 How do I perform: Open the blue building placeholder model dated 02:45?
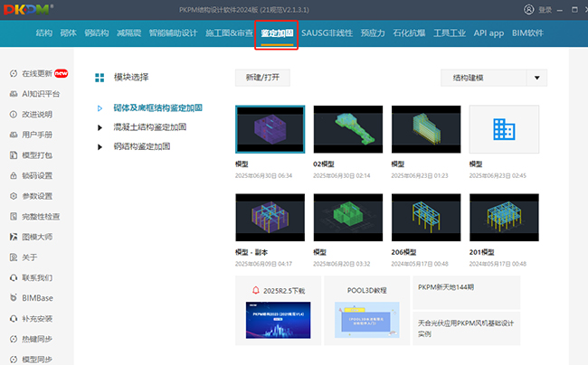[504, 129]
